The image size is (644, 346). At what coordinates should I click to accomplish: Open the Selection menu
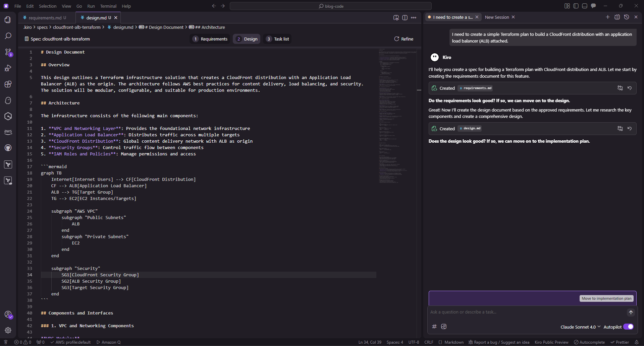point(48,6)
